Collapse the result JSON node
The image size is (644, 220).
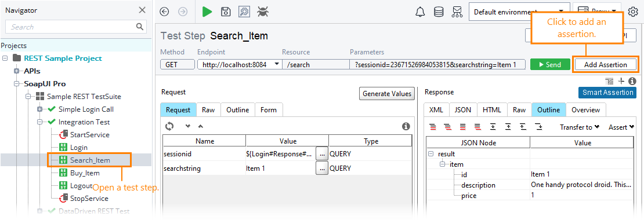[x=431, y=153]
